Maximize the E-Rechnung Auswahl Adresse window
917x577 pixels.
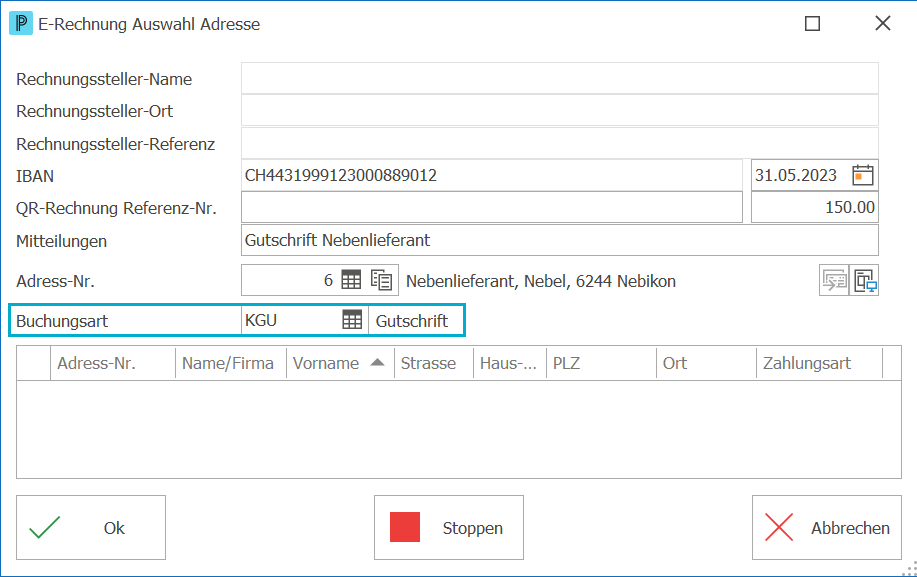point(812,23)
